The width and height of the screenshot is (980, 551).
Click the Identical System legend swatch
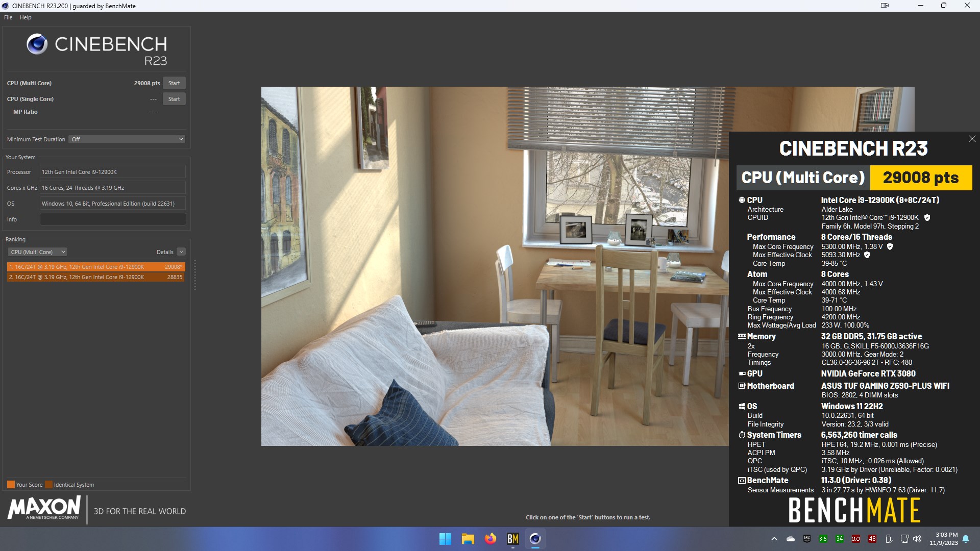(48, 485)
